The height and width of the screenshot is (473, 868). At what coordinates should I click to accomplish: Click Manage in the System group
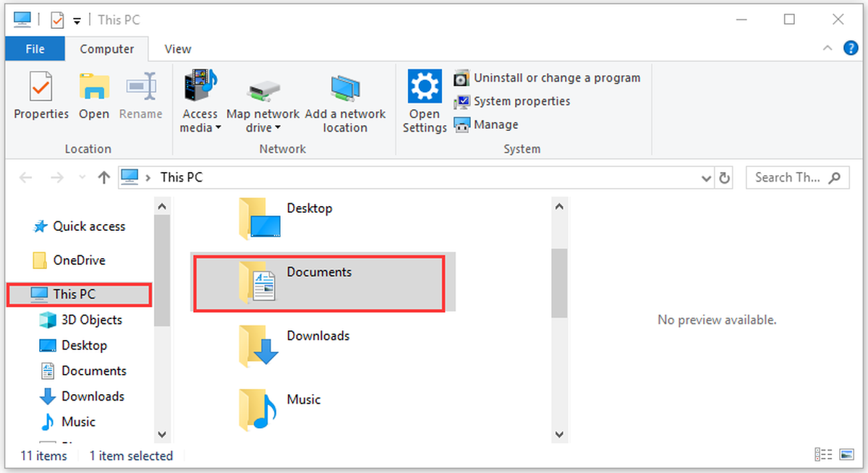(x=486, y=124)
